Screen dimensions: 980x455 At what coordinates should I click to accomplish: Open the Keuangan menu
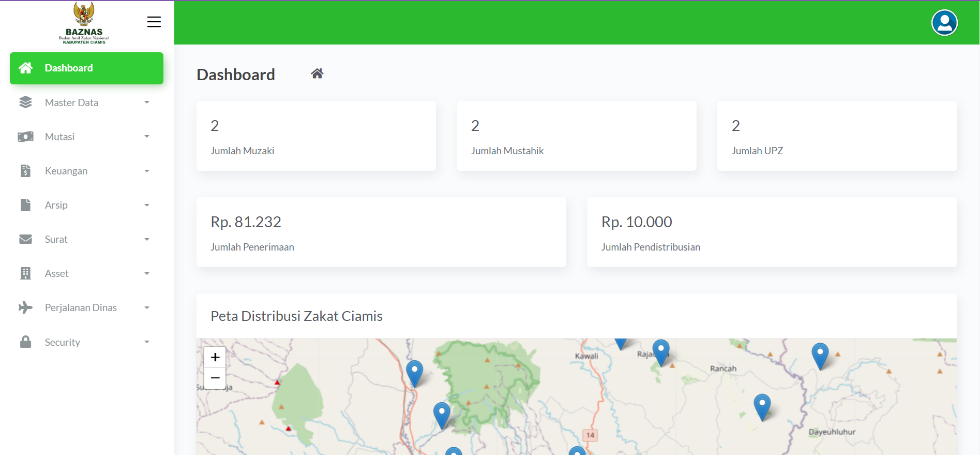[x=86, y=171]
